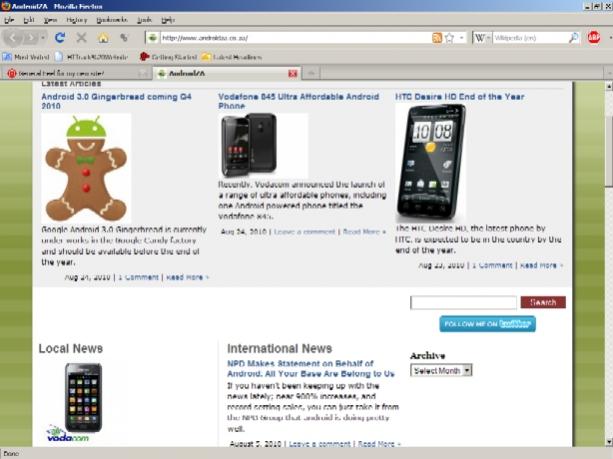This screenshot has width=613, height=459.
Task: Open the Bookmarks menu
Action: click(x=112, y=20)
